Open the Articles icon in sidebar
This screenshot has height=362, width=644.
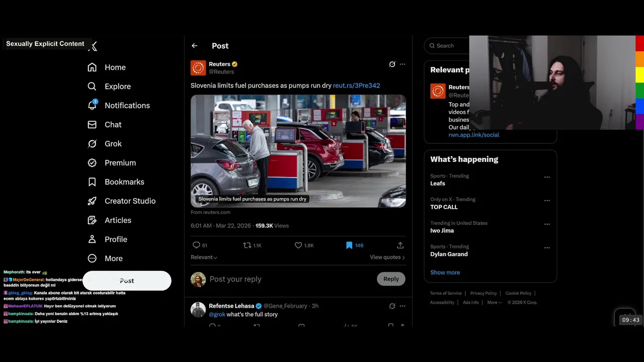point(92,220)
